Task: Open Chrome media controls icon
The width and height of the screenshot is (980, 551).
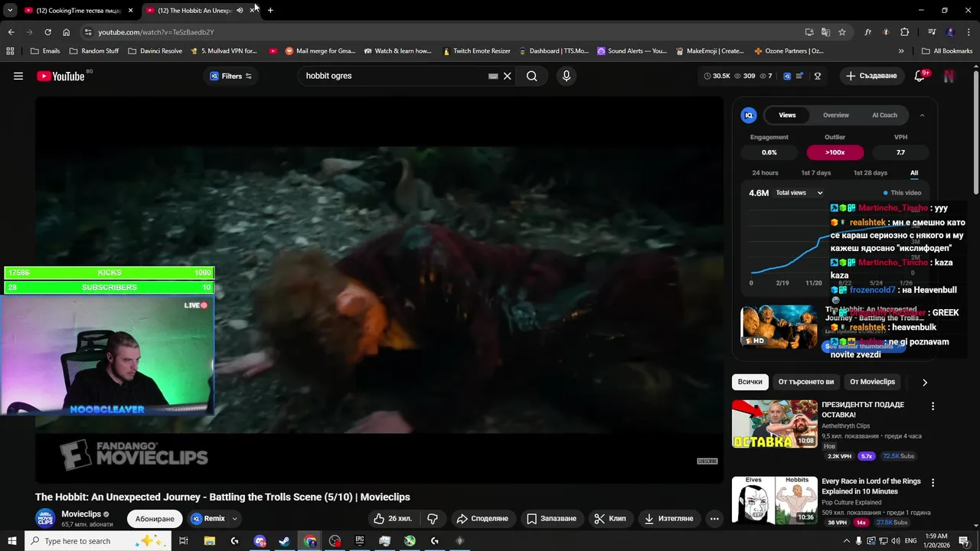Action: coord(932,32)
